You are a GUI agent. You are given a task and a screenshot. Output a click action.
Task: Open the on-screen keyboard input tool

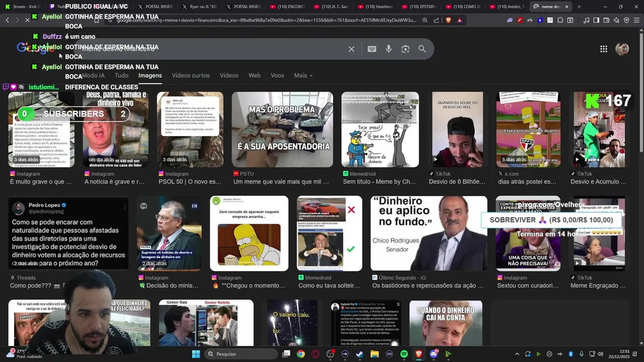coord(372,49)
